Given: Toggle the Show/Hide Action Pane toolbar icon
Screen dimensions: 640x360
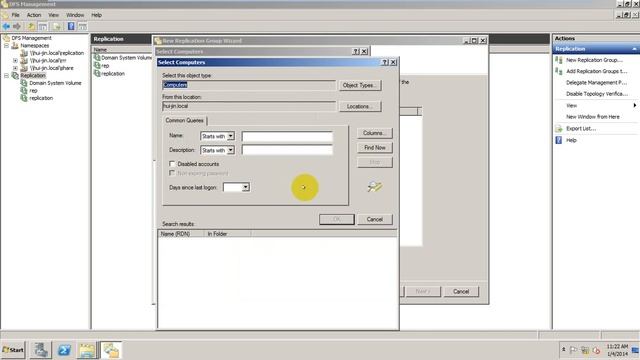Looking at the screenshot, I should [x=82, y=27].
